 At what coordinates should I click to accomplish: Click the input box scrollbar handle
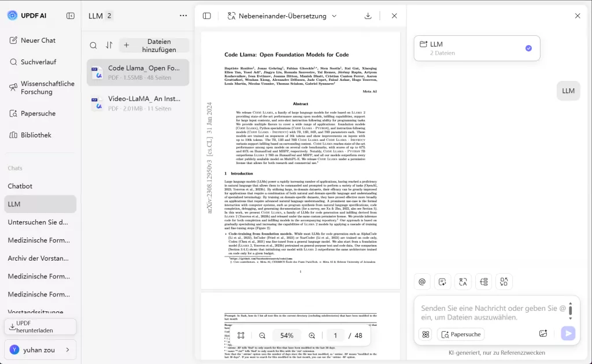[x=570, y=310]
